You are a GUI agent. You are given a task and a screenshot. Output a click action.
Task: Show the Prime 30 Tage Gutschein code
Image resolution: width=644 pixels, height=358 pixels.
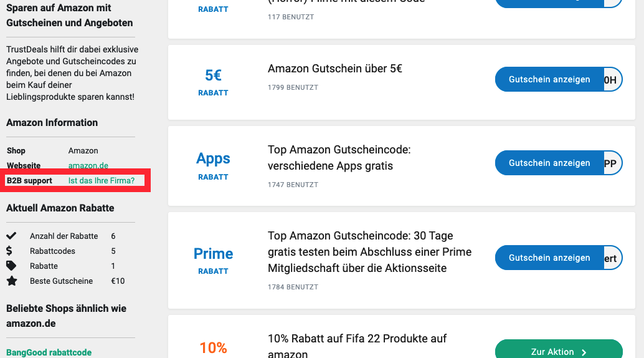tap(549, 258)
